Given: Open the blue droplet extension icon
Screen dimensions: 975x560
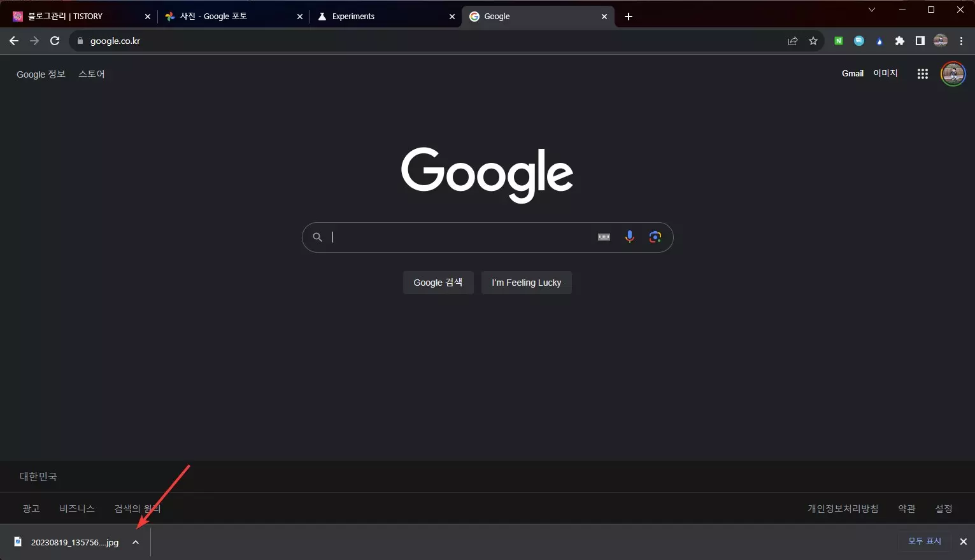Looking at the screenshot, I should 879,41.
